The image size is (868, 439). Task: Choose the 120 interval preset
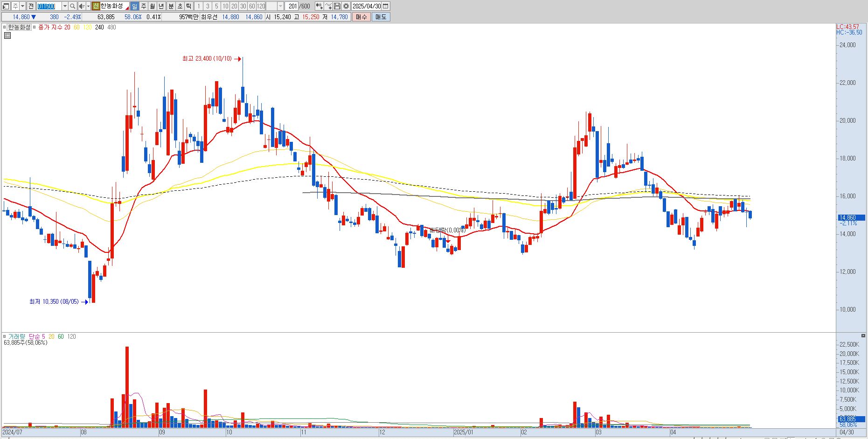[x=261, y=6]
